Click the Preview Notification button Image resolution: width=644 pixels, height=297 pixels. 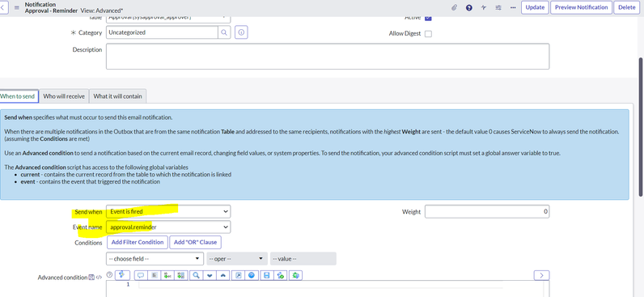tap(581, 7)
